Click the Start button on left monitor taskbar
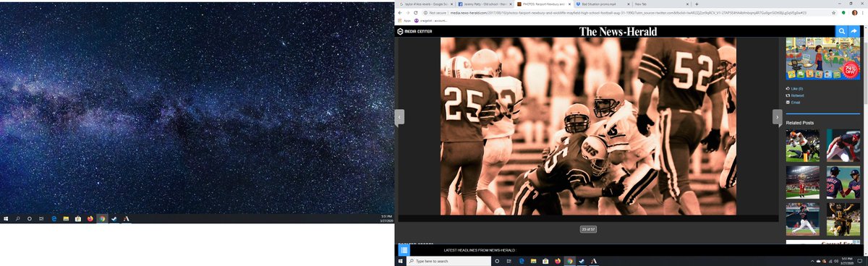Viewport: 868px width, 266px height. tap(5, 218)
